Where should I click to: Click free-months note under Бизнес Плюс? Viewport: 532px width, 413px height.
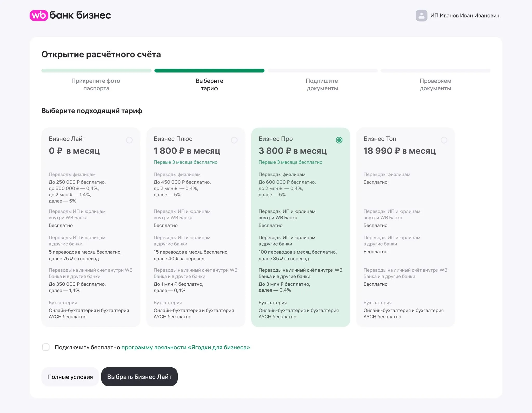point(185,162)
